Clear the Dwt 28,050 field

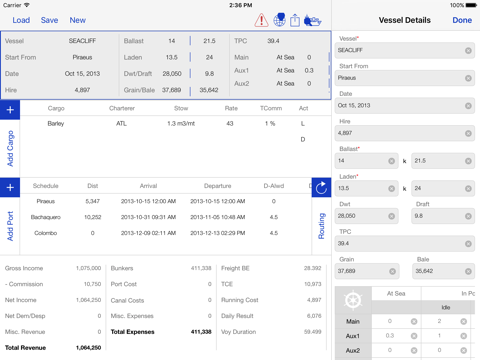391,216
